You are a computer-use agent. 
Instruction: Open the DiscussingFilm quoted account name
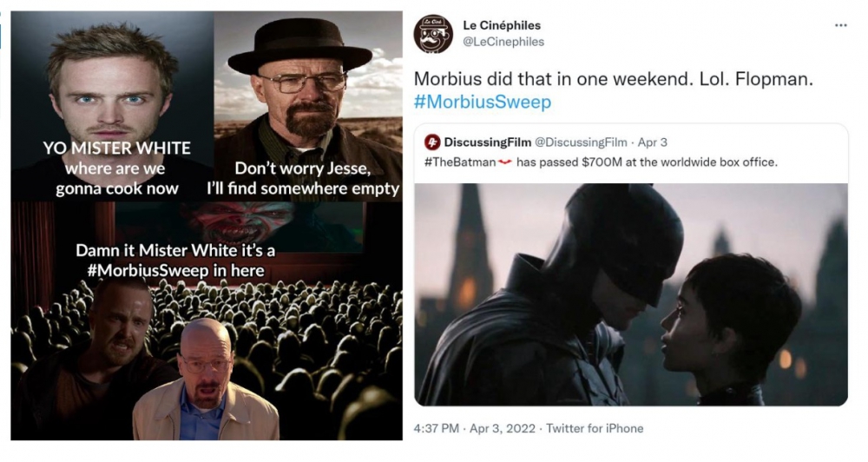[x=487, y=142]
